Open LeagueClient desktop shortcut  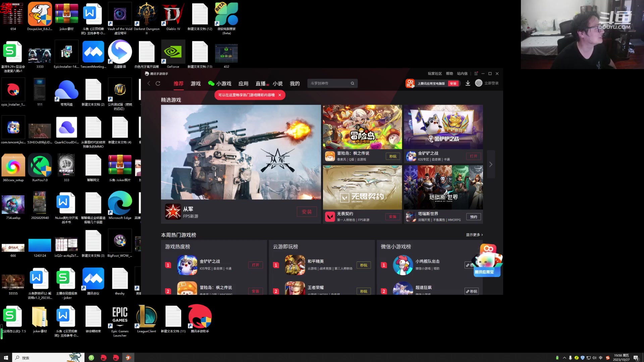[147, 319]
